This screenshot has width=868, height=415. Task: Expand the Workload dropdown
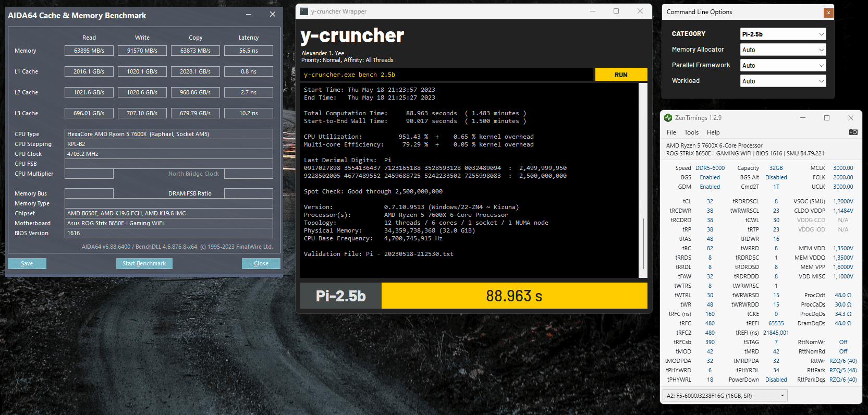783,81
